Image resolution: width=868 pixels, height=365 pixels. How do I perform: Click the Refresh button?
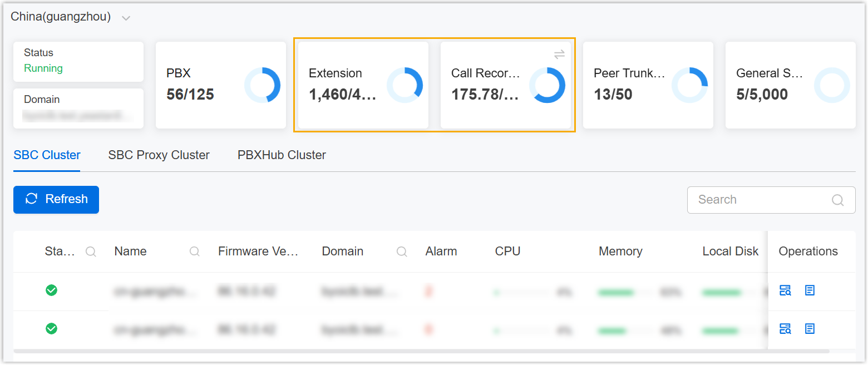(56, 200)
